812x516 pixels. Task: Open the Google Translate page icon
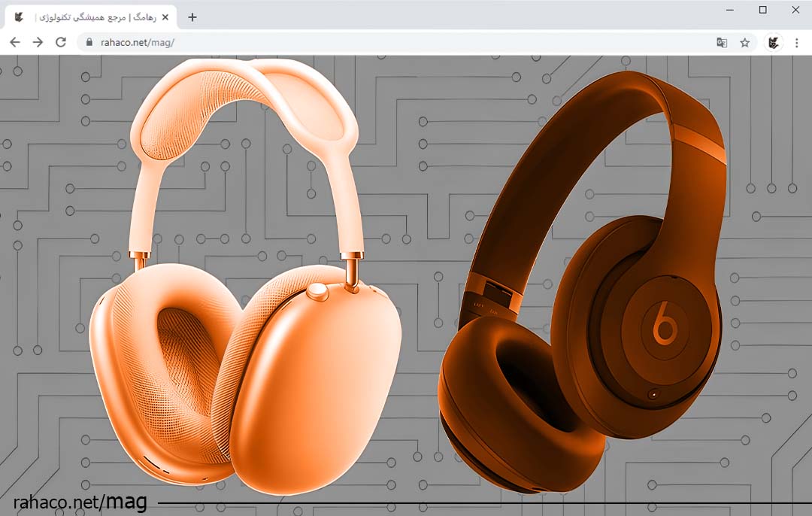[722, 43]
